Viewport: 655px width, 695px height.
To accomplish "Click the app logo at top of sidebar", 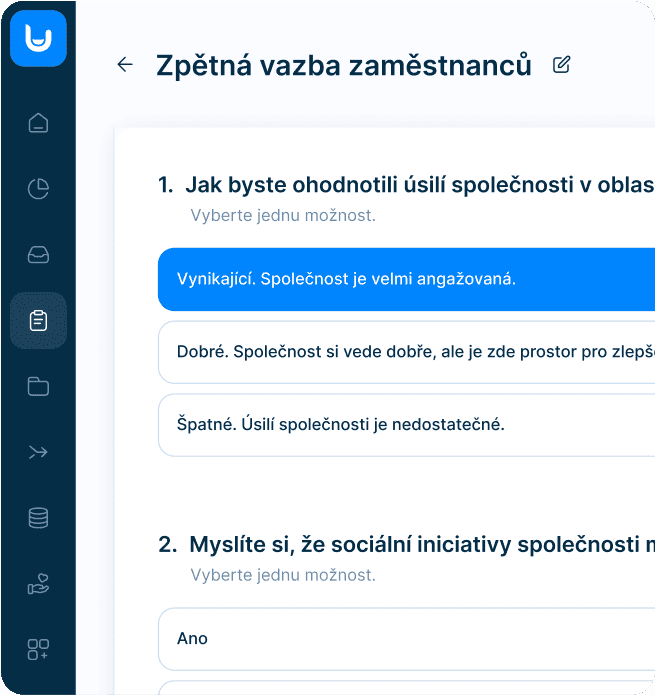I will point(38,39).
